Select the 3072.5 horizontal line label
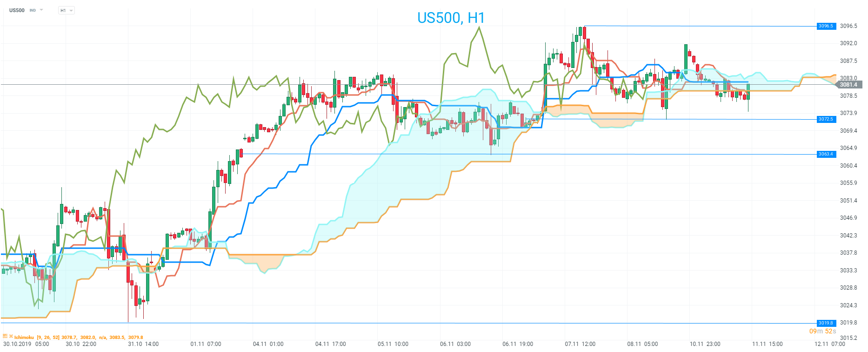Viewport: 868px width, 352px height. (x=826, y=119)
